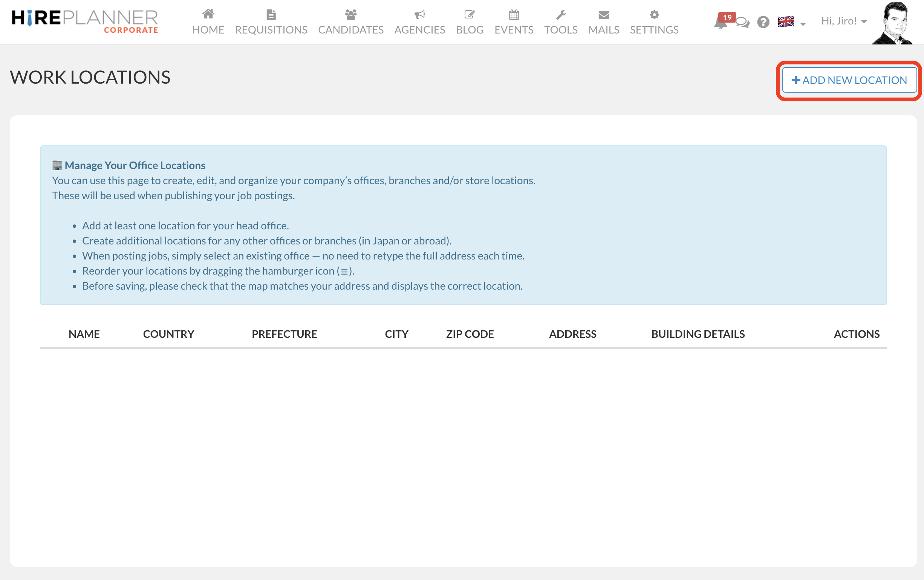Viewport: 924px width, 580px height.
Task: Click the Events calendar icon
Action: pos(514,15)
